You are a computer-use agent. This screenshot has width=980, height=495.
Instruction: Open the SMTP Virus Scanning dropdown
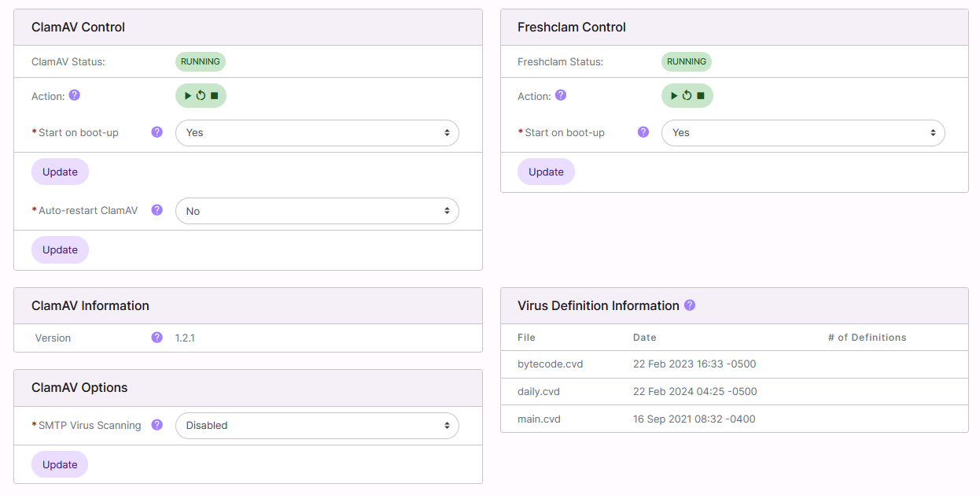click(x=317, y=425)
